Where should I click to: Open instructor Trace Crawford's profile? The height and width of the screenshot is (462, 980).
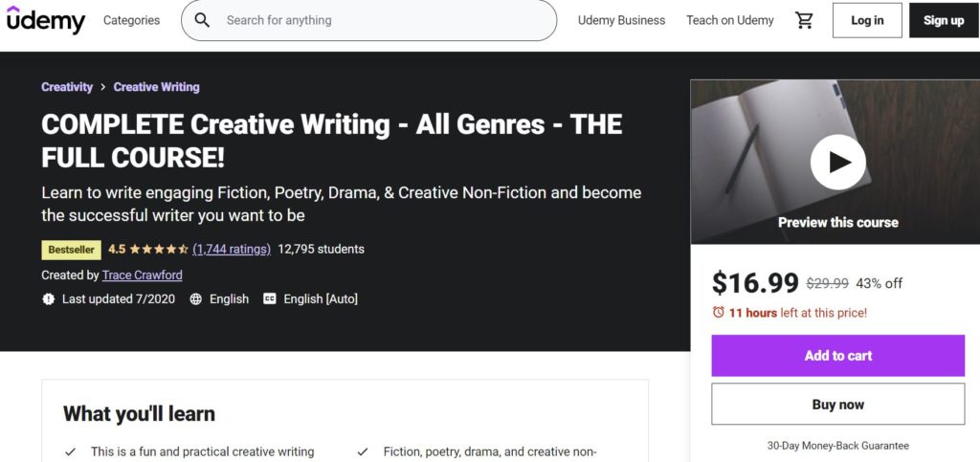[142, 275]
